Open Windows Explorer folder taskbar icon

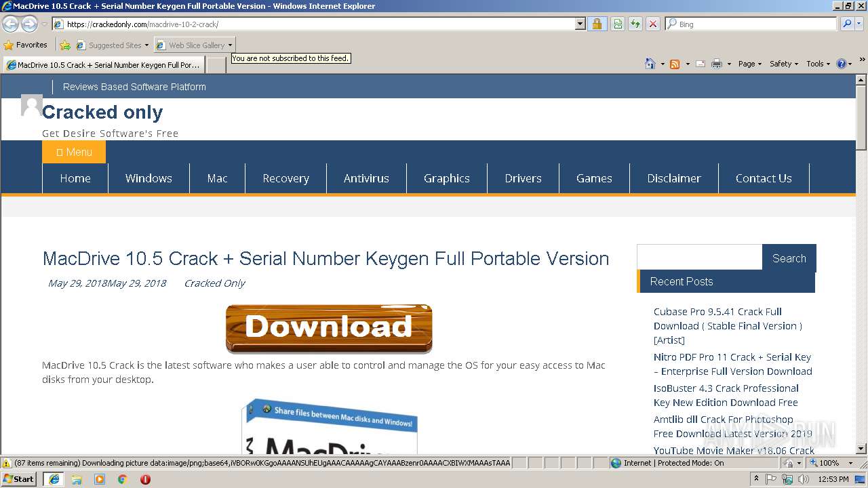[x=77, y=479]
